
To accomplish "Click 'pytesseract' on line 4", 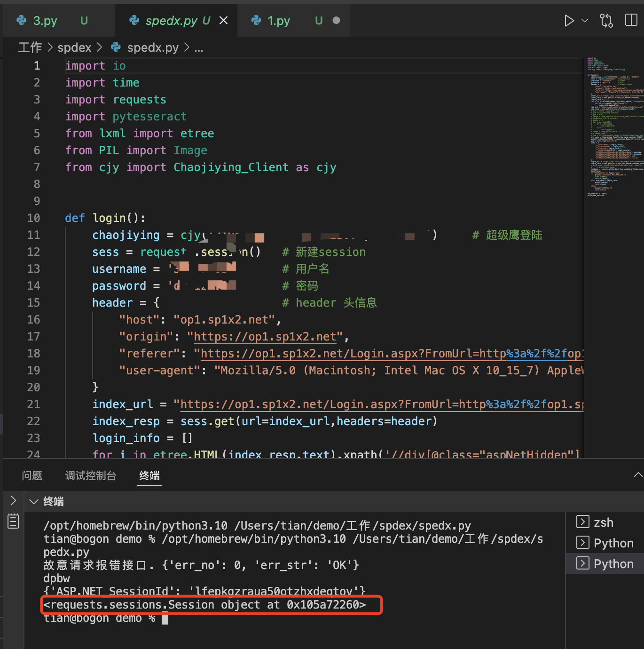I will (149, 117).
